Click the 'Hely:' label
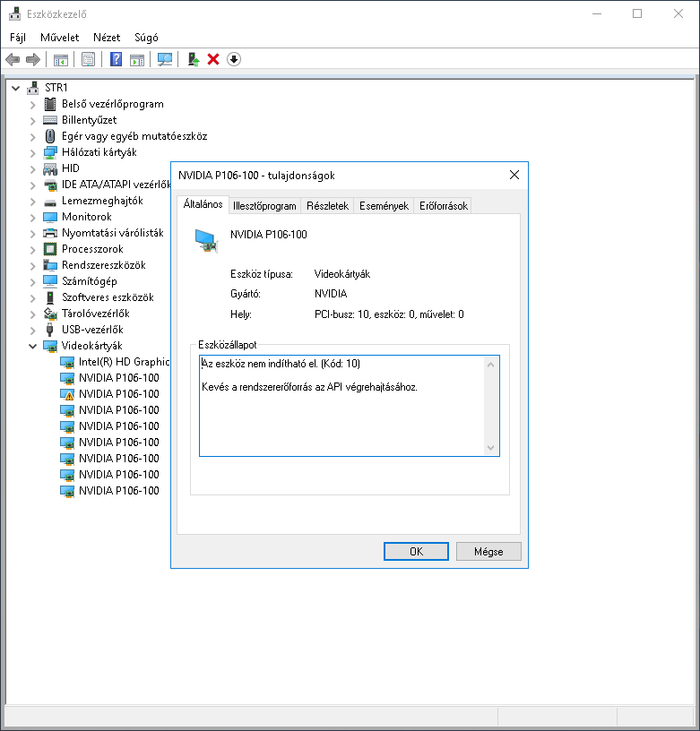The width and height of the screenshot is (700, 731). point(240,314)
